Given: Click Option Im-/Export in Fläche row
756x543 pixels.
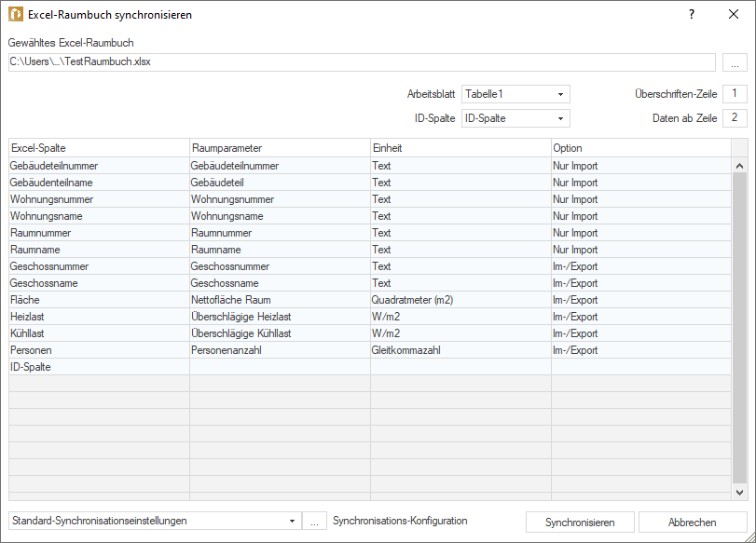Looking at the screenshot, I should click(641, 300).
